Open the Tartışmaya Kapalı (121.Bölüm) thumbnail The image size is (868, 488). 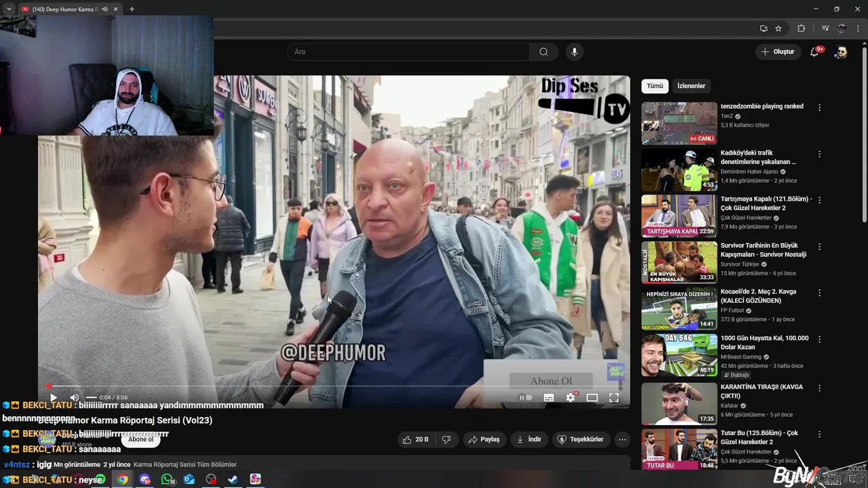coord(679,216)
